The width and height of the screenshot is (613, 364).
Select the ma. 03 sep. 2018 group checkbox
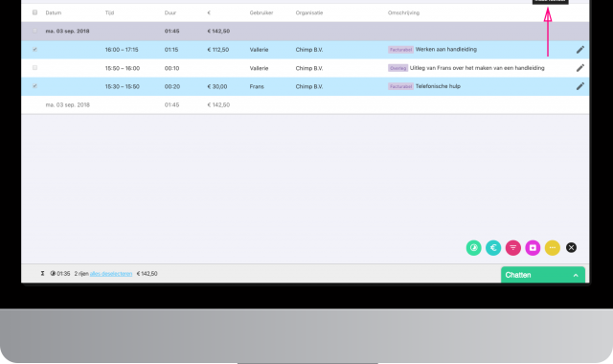[34, 31]
